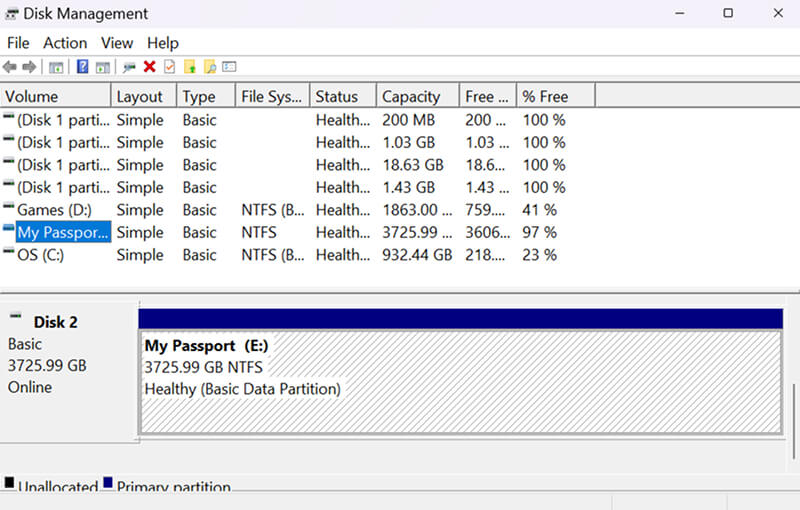
Task: Click the blue Primary partition legend swatch
Action: point(108,482)
